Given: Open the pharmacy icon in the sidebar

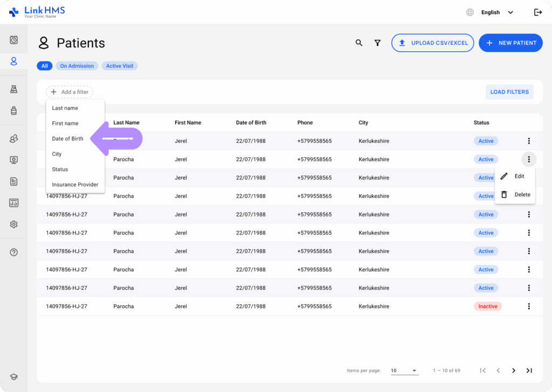Looking at the screenshot, I should [15, 111].
